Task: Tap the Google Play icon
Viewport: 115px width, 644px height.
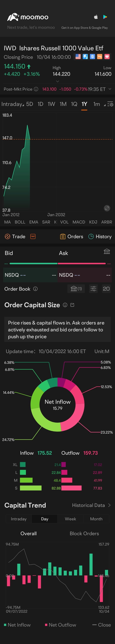Action: (x=105, y=17)
